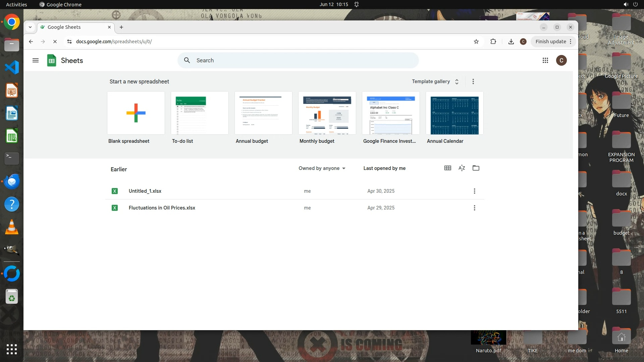This screenshot has height=362, width=644.
Task: Open the tab search dropdown arrow
Action: [x=30, y=27]
